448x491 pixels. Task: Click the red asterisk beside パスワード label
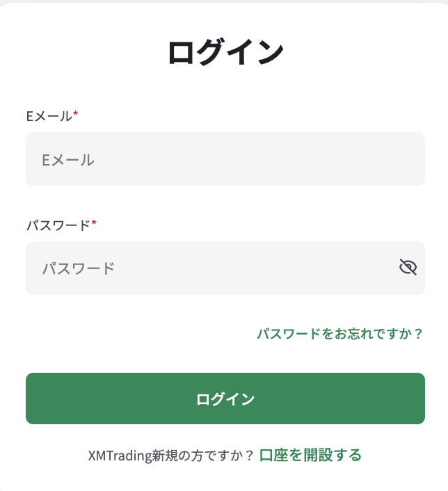[x=94, y=224]
